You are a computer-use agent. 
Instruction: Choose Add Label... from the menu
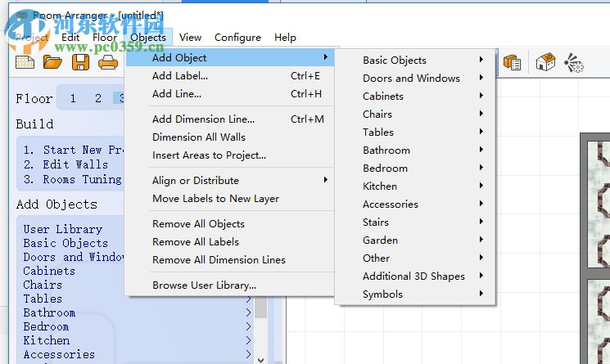(x=230, y=76)
